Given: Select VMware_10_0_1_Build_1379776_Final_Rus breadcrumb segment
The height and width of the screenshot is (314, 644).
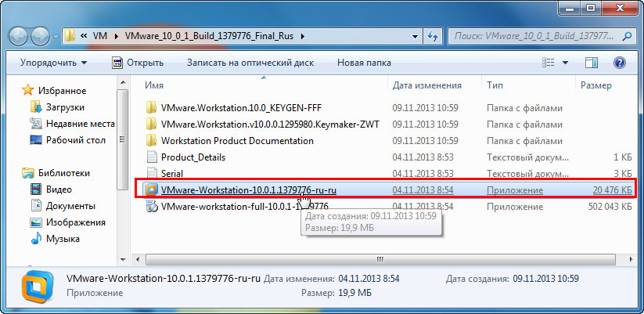Looking at the screenshot, I should tap(209, 36).
